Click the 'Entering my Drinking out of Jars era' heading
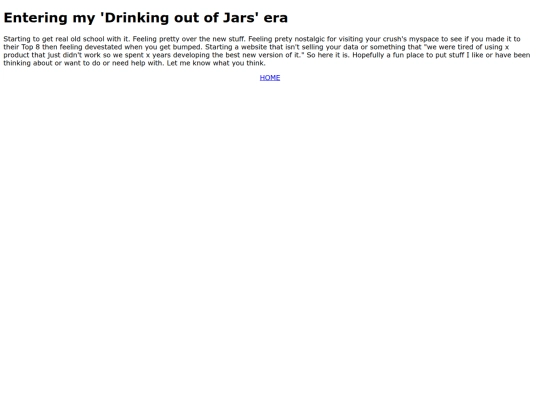The width and height of the screenshot is (540, 405). [145, 18]
